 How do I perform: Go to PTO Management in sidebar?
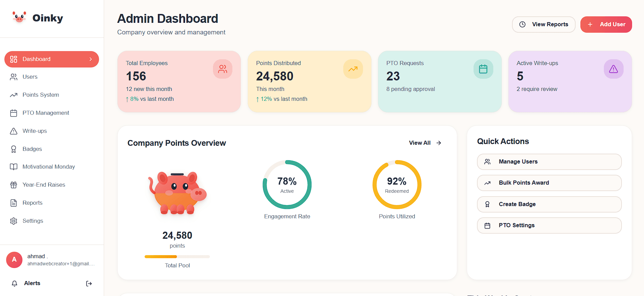(46, 113)
